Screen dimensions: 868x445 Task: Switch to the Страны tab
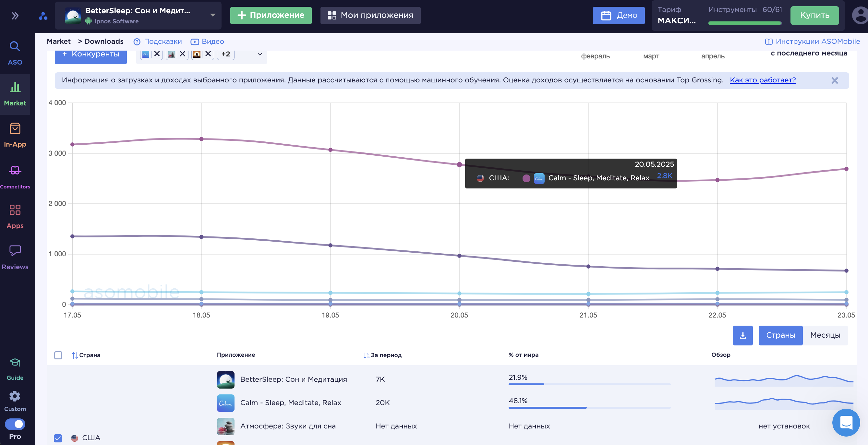[x=780, y=335]
